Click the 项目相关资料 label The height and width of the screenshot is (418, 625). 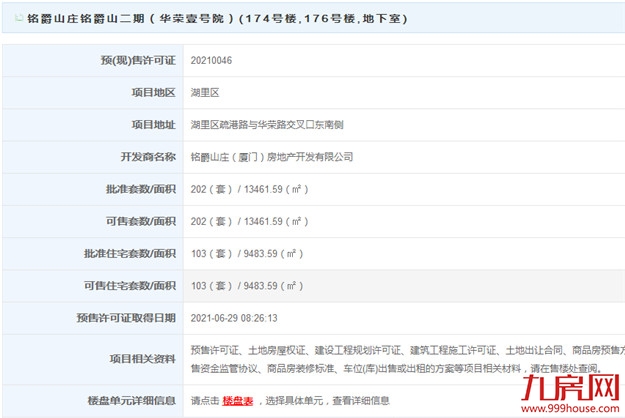(143, 359)
